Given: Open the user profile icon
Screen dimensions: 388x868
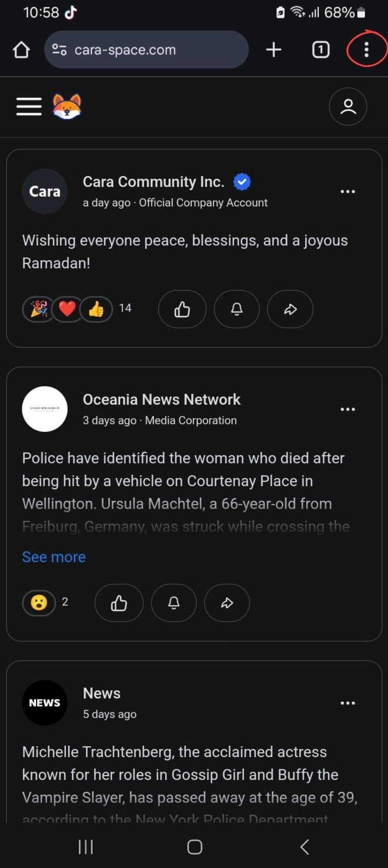Looking at the screenshot, I should [348, 106].
